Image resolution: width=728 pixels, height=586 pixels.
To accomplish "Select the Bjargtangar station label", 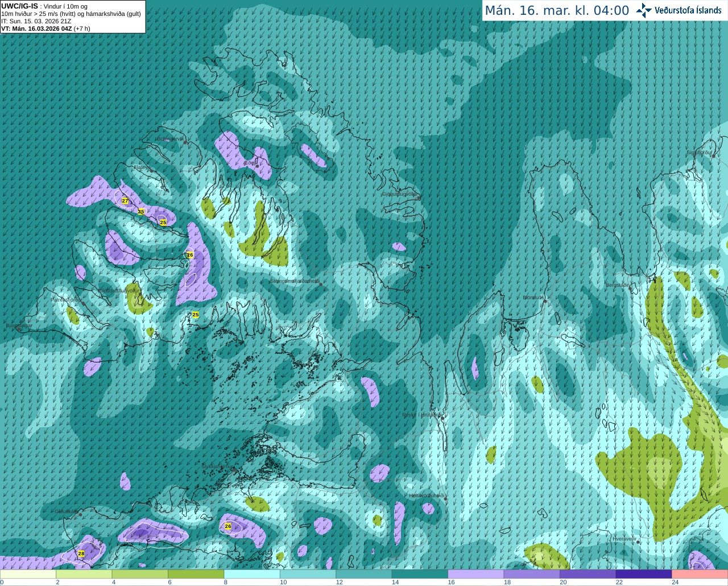I will point(20,326).
